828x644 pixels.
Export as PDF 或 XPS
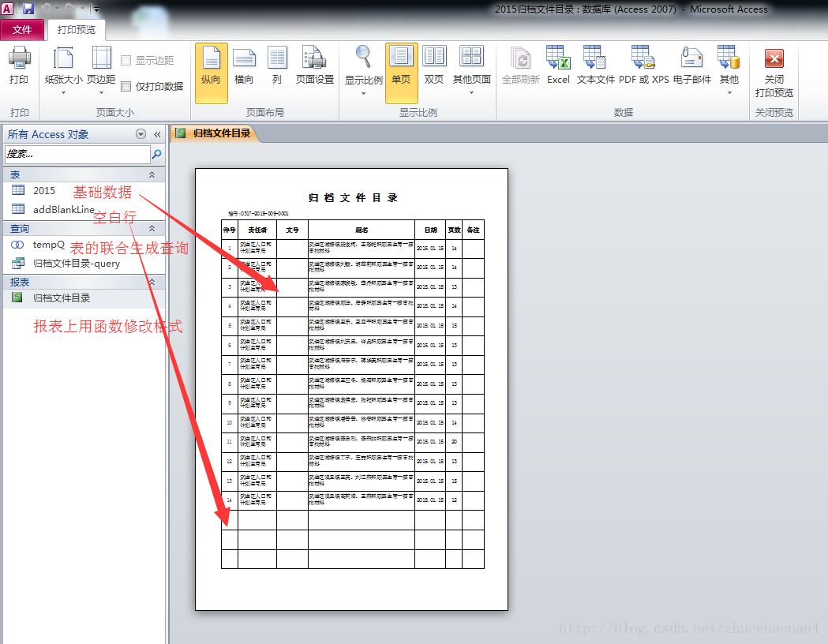click(643, 66)
